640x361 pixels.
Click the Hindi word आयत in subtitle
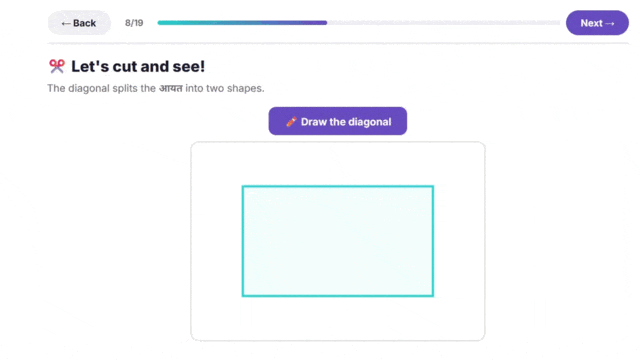(171, 88)
